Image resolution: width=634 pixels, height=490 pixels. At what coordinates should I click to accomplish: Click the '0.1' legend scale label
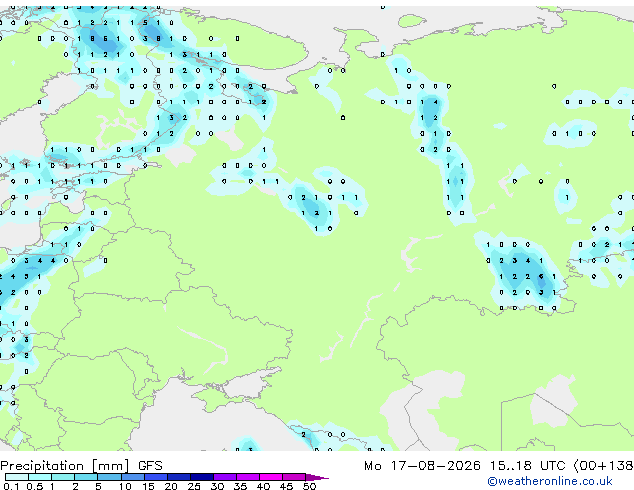[11, 486]
